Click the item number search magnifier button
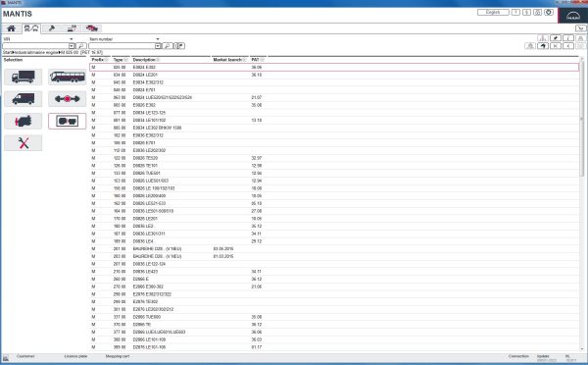The width and height of the screenshot is (588, 365). 168,46
